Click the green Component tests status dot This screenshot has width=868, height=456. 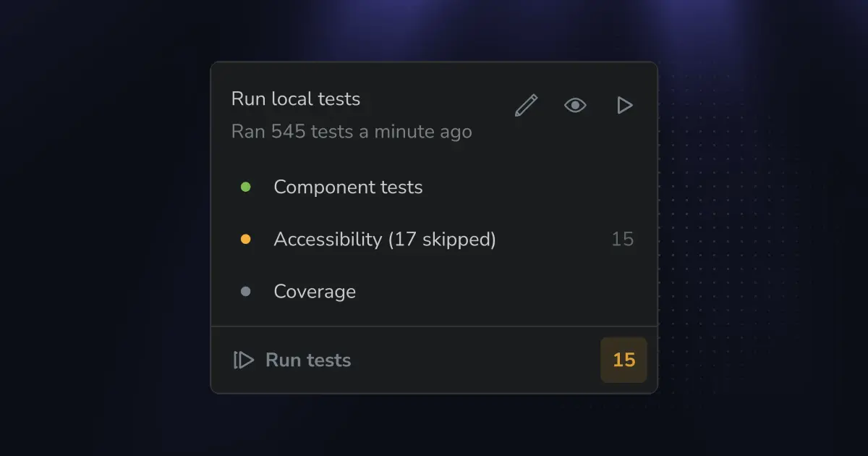[x=245, y=187]
